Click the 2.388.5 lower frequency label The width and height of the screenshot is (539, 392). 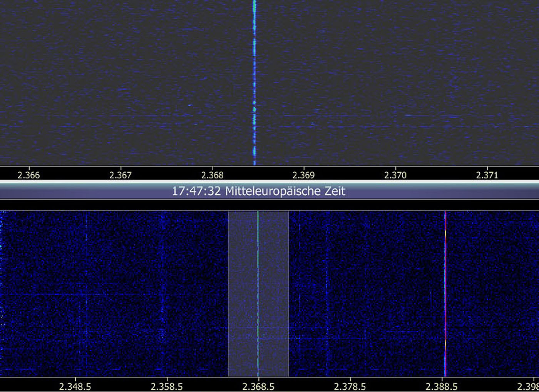coord(442,386)
